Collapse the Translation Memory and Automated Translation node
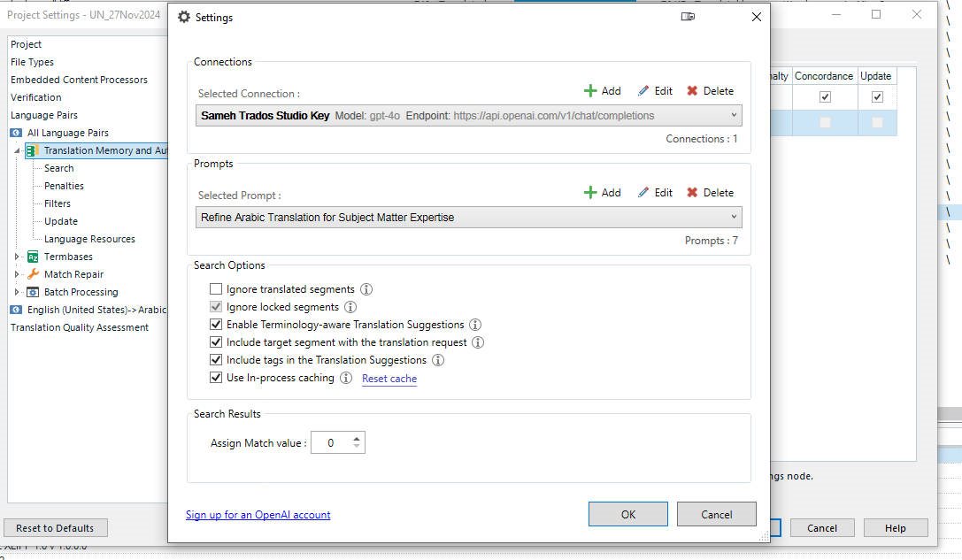Screen dimensions: 962x560 click(x=18, y=150)
